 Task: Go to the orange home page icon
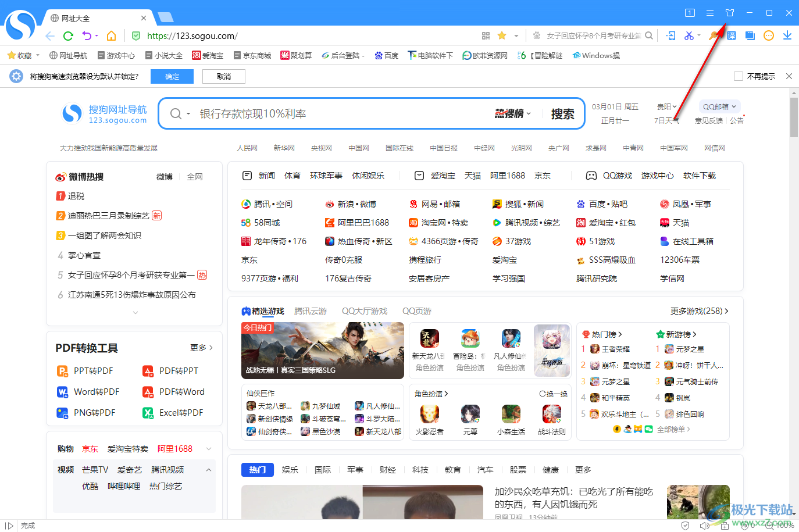click(111, 36)
